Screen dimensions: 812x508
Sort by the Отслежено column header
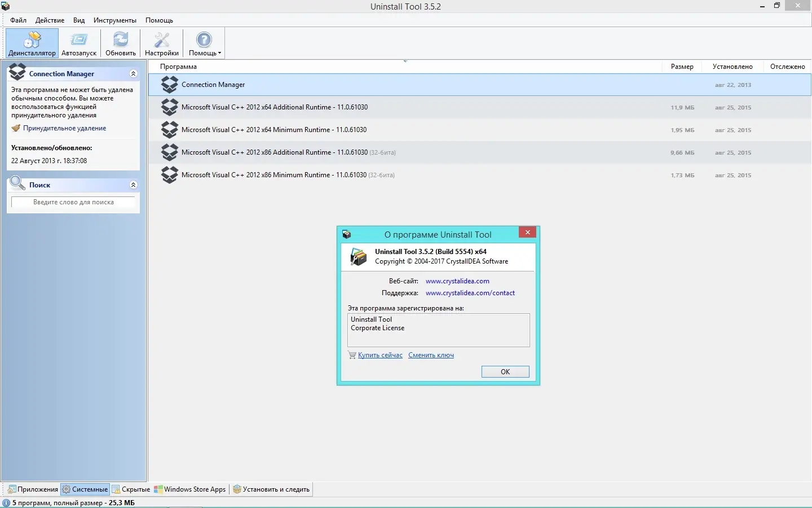point(787,67)
